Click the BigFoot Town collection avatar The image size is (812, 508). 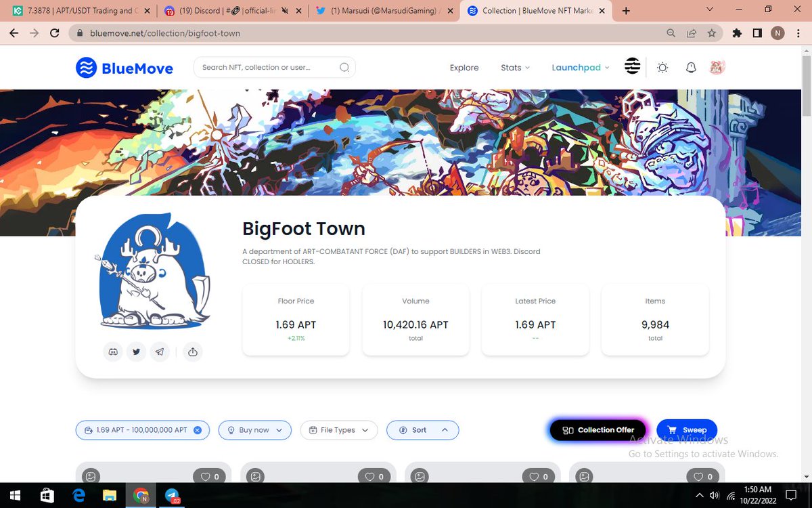[154, 272]
